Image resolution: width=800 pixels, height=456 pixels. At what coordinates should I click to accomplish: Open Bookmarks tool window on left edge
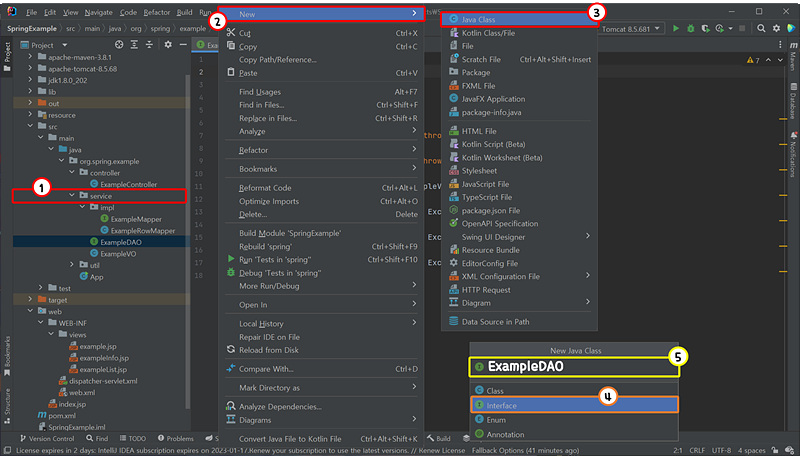click(x=7, y=356)
